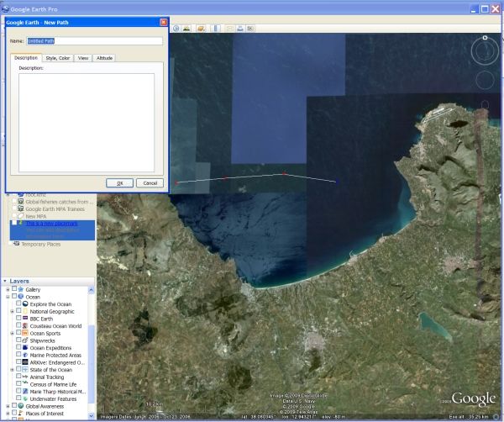Expand the State of the Ocean node
Viewport: 504px width, 422px height.
(13, 370)
